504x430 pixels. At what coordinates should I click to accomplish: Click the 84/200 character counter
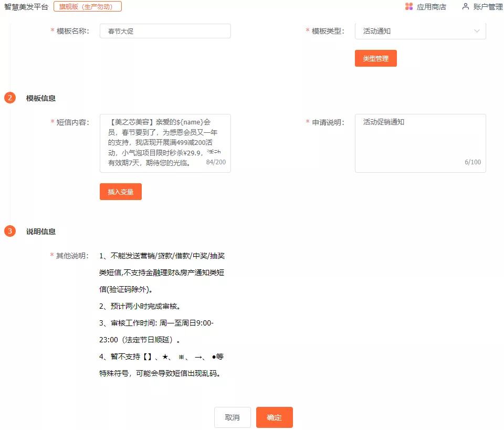[x=217, y=162]
